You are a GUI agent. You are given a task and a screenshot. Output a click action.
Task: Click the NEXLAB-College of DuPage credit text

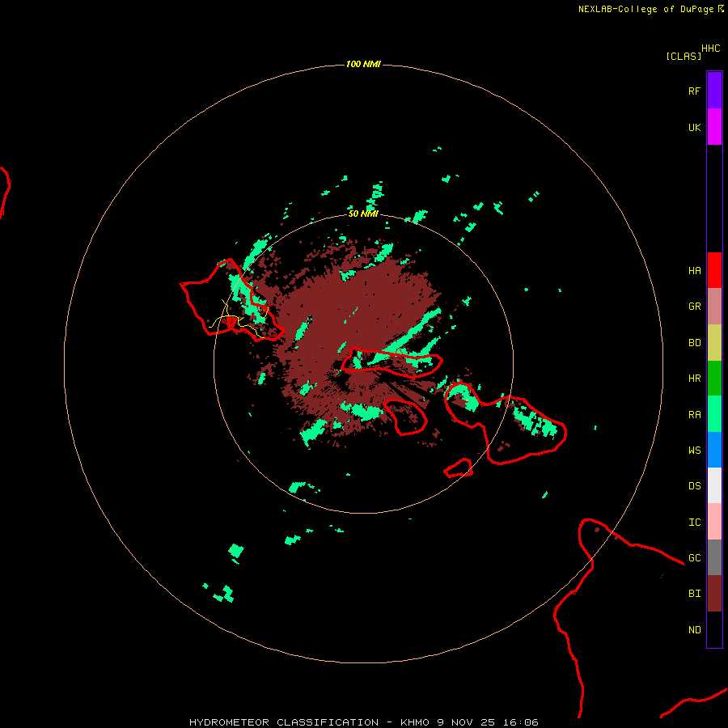pyautogui.click(x=645, y=9)
